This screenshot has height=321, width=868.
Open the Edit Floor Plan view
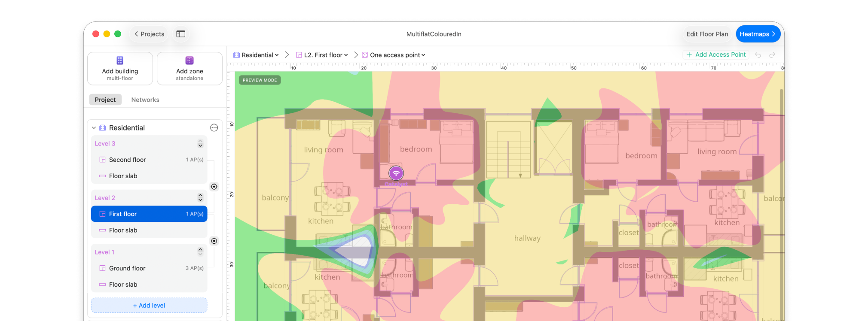[x=707, y=34]
